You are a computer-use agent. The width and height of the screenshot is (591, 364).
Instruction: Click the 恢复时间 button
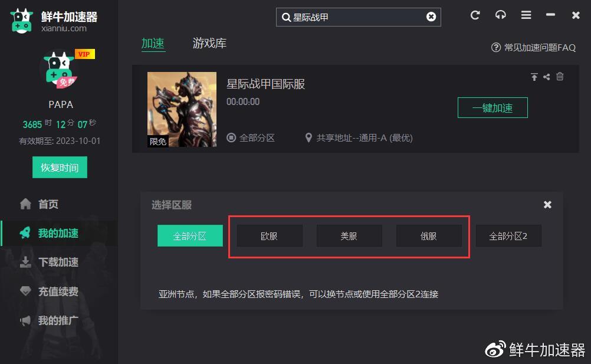60,168
